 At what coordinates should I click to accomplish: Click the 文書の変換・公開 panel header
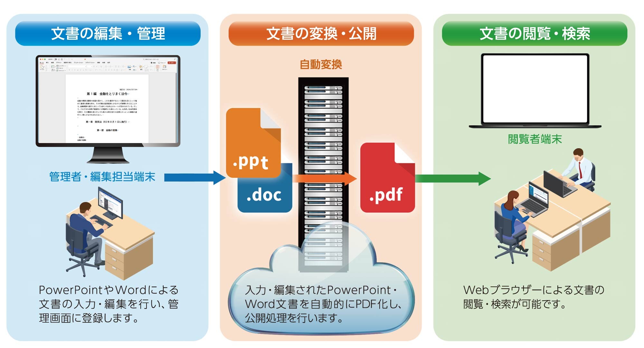click(x=322, y=33)
